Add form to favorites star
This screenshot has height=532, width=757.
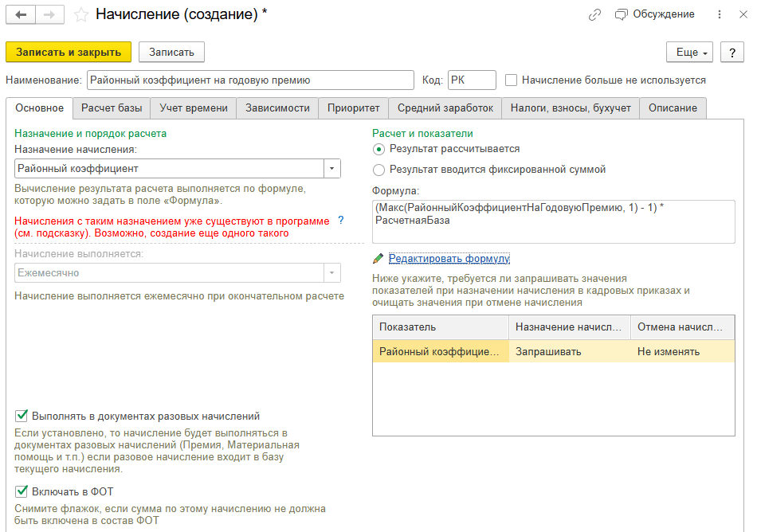[80, 14]
